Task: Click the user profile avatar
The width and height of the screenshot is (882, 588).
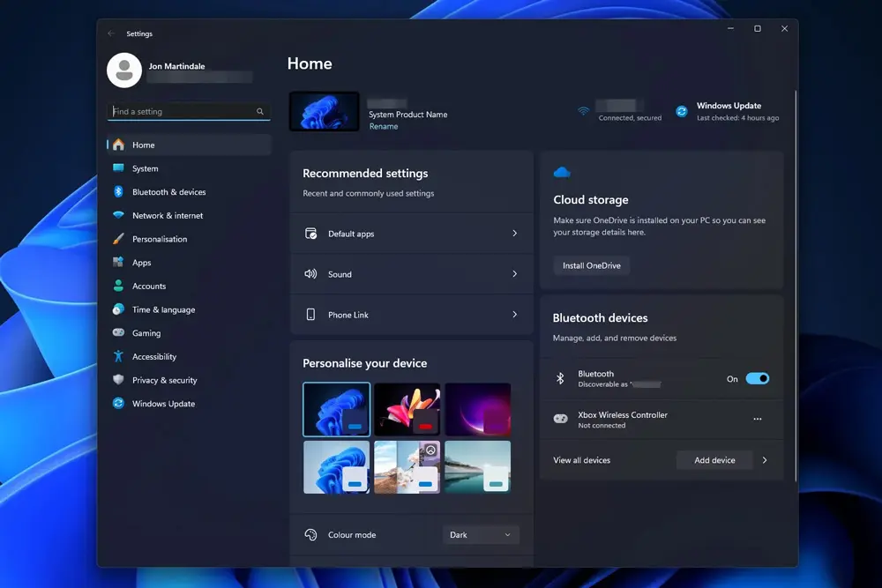Action: 124,71
